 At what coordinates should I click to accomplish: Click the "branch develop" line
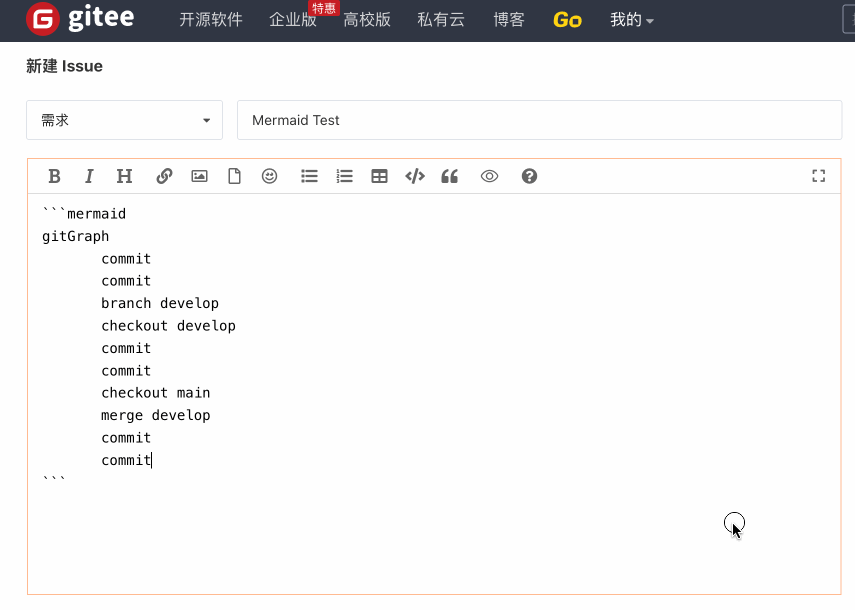coord(160,303)
